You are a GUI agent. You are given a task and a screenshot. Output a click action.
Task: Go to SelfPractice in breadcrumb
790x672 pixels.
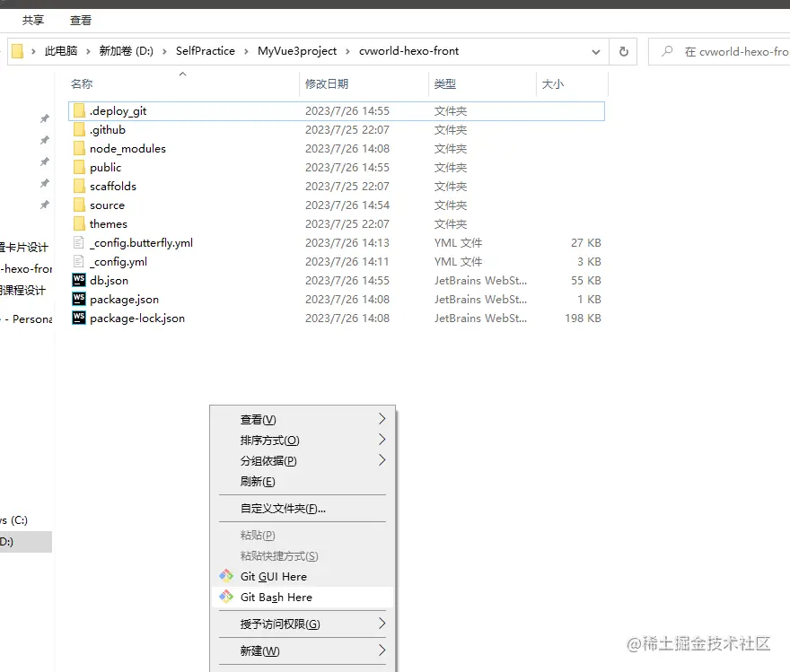tap(205, 51)
